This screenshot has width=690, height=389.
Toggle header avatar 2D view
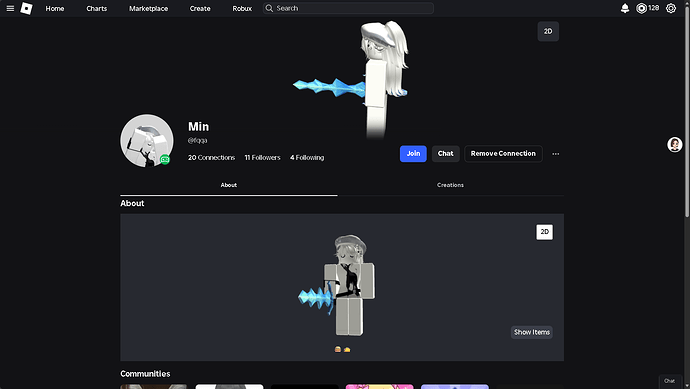[548, 31]
